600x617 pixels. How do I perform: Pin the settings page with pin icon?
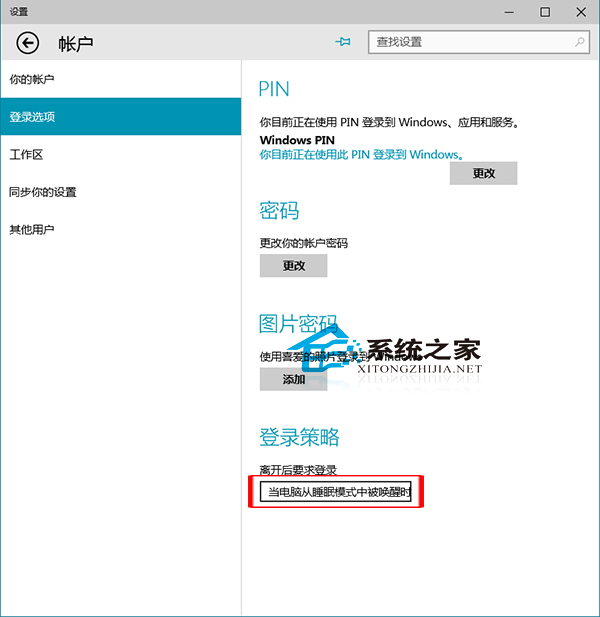[x=343, y=41]
